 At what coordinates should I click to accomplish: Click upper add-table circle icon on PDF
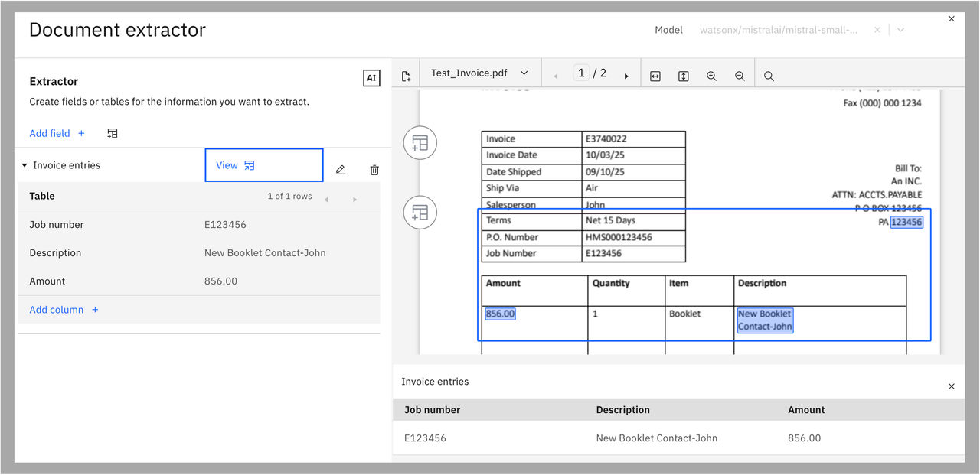420,142
